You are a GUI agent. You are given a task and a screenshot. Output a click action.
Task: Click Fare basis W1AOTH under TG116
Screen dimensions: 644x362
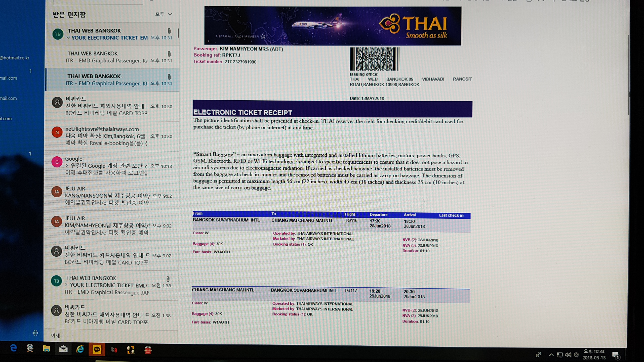[211, 252]
